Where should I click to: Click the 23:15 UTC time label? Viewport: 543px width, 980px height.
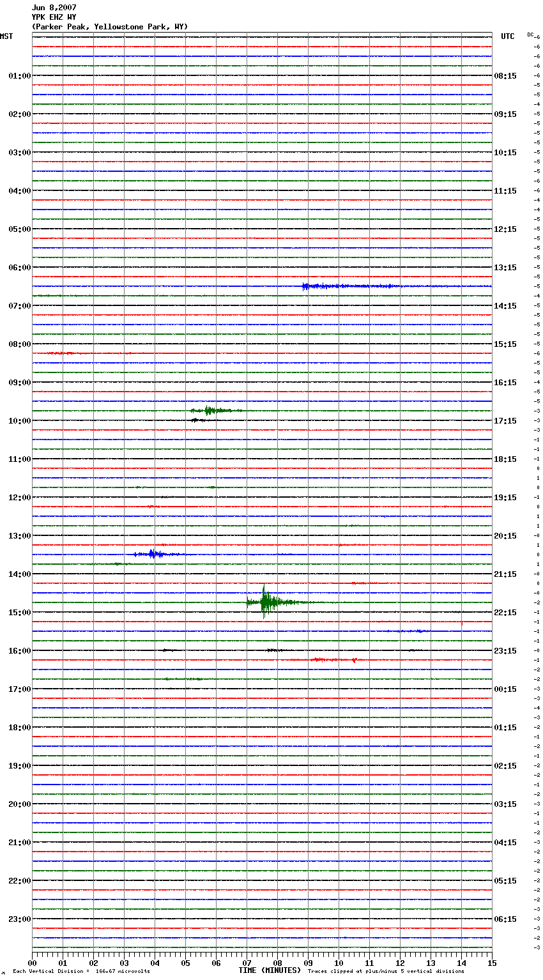(x=505, y=651)
